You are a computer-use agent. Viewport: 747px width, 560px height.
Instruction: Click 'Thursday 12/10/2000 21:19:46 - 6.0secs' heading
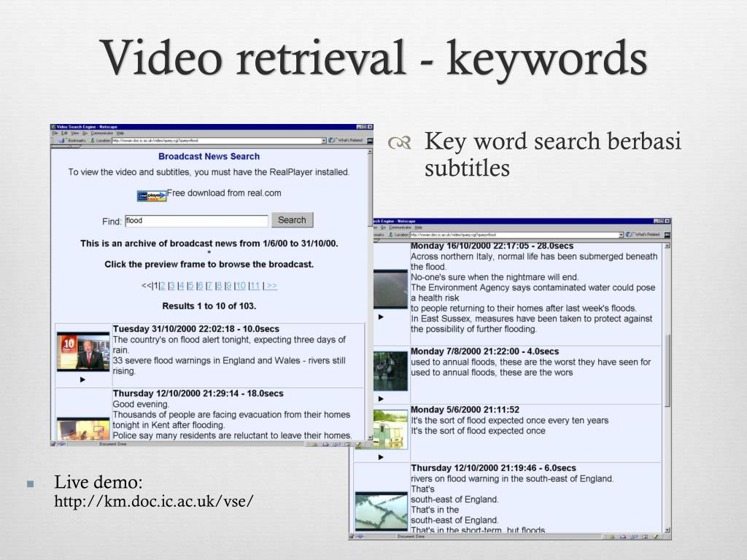pyautogui.click(x=494, y=468)
